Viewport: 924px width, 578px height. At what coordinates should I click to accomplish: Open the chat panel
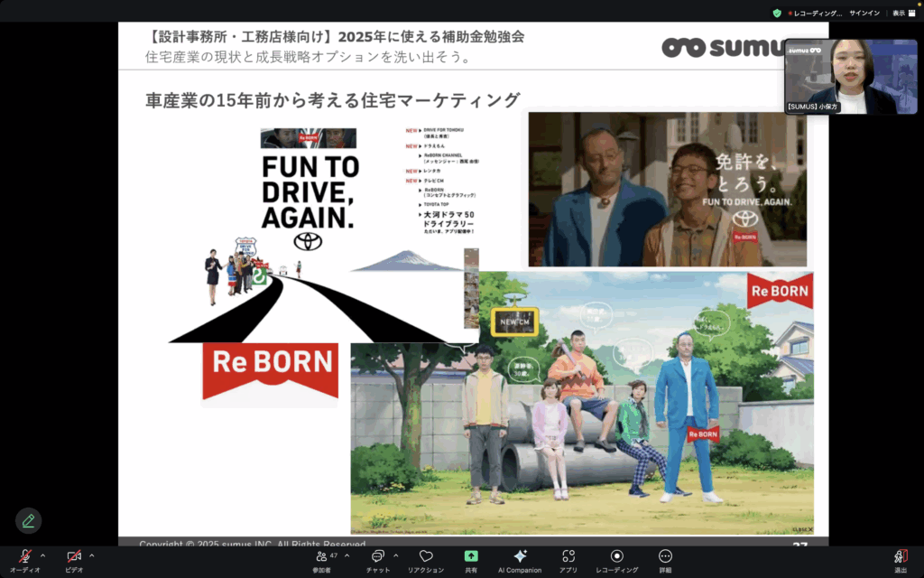coord(378,561)
